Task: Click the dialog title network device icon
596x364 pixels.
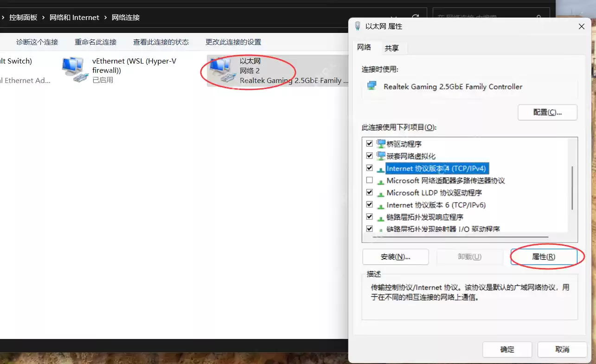Action: coord(358,26)
